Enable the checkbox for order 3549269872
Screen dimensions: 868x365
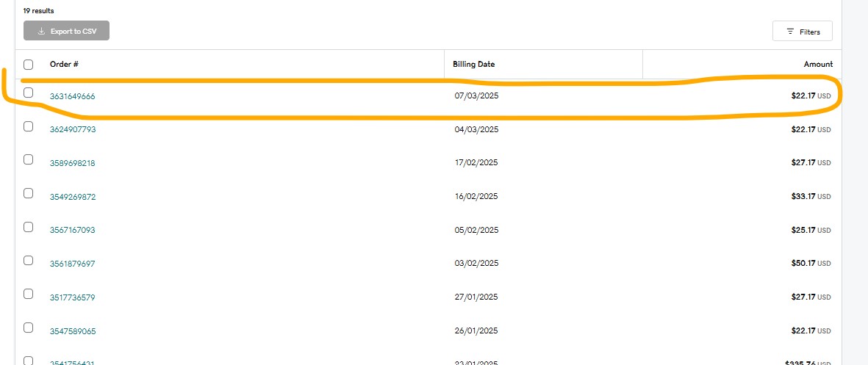29,193
